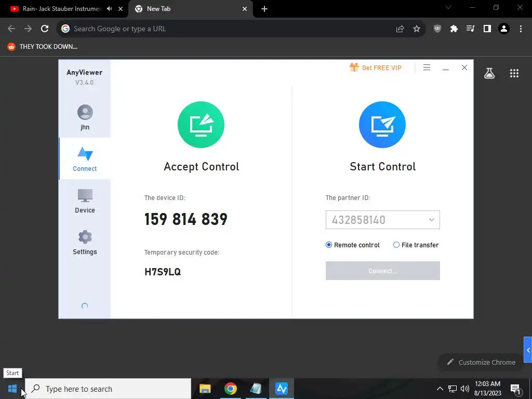532x399 pixels.
Task: Share this page icon in address bar
Action: [x=400, y=29]
